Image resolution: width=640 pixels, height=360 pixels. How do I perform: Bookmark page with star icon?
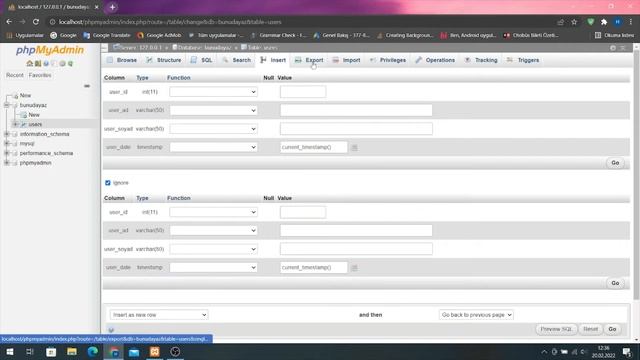coord(574,22)
